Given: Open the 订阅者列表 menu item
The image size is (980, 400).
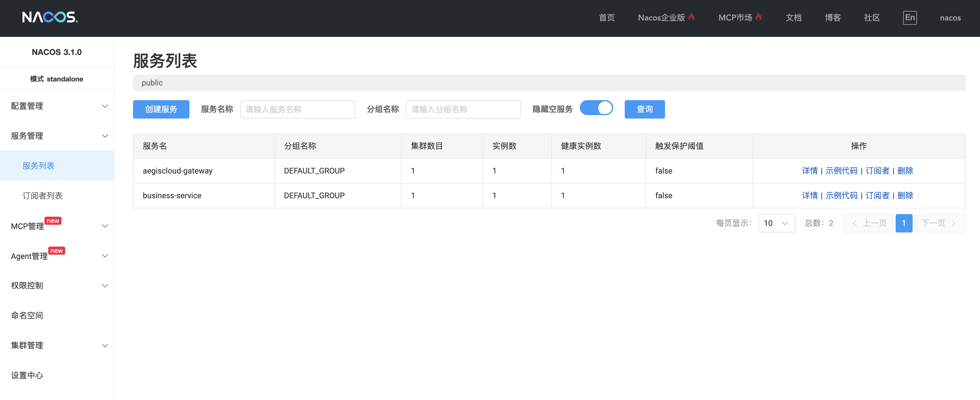Looking at the screenshot, I should [43, 196].
